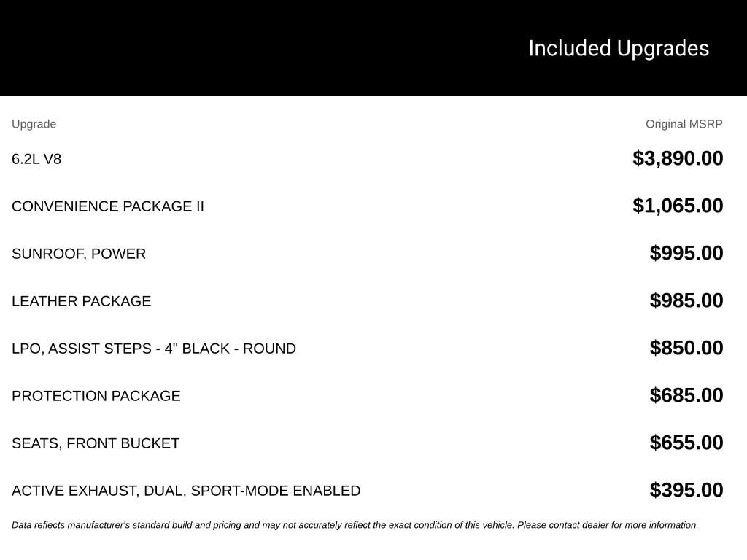This screenshot has height=560, width=747.
Task: Select LEATHER PACKAGE upgrade item
Action: coord(81,301)
